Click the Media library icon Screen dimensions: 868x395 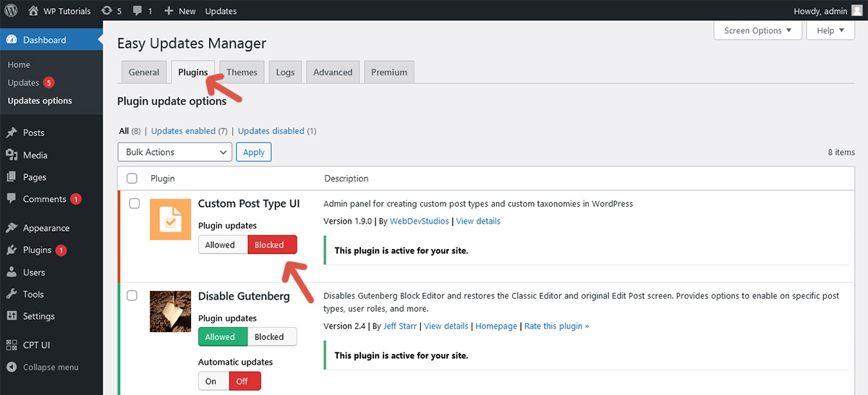(x=12, y=155)
